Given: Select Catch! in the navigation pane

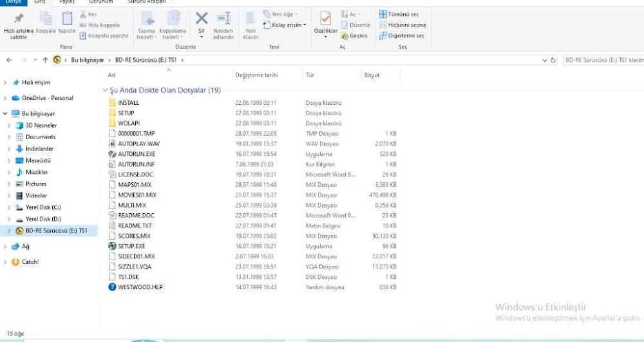Looking at the screenshot, I should [30, 262].
